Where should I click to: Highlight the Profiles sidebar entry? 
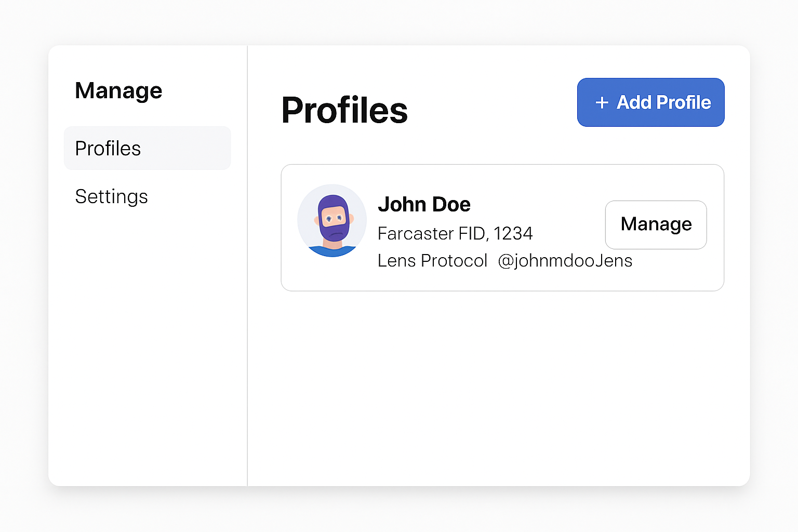tap(147, 148)
